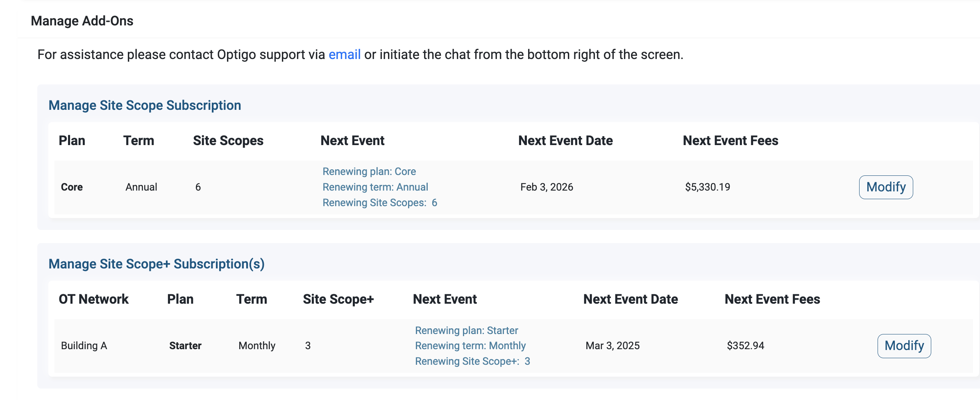Select the Manage Site Scope Subscription heading
Viewport: 980px width, 400px height.
point(145,105)
